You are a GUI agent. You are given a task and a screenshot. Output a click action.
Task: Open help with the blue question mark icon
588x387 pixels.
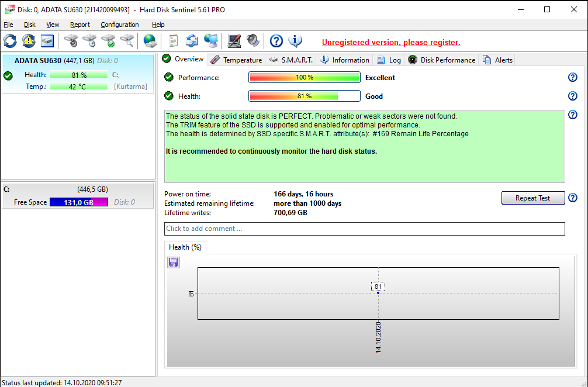click(x=276, y=41)
